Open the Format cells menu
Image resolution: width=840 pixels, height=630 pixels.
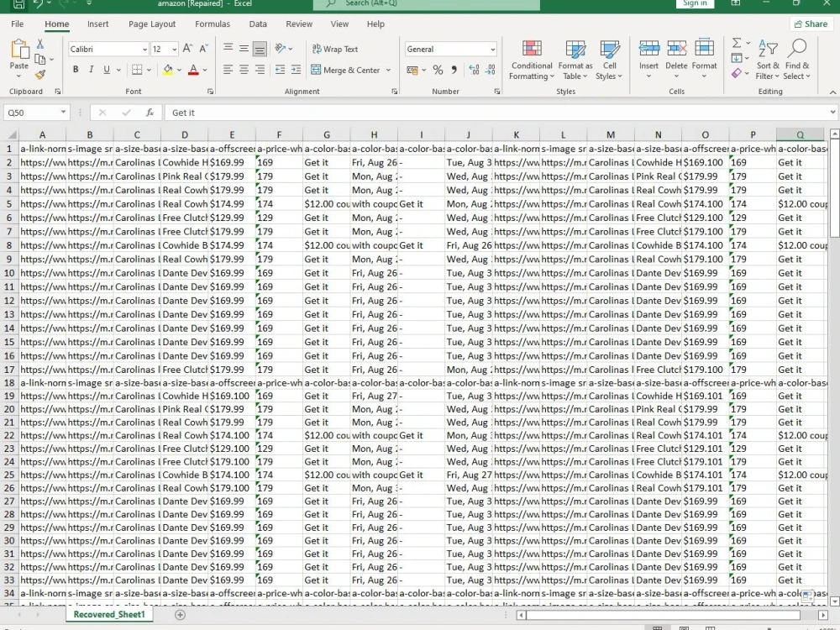(x=704, y=59)
